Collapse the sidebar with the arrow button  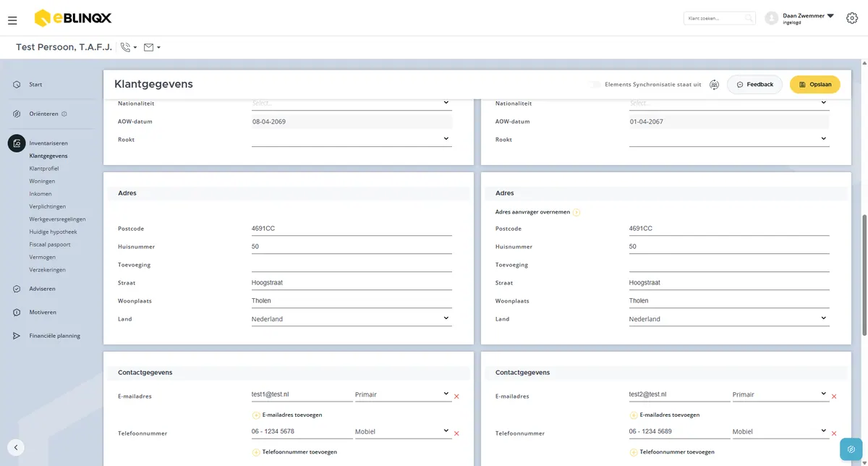tap(17, 448)
